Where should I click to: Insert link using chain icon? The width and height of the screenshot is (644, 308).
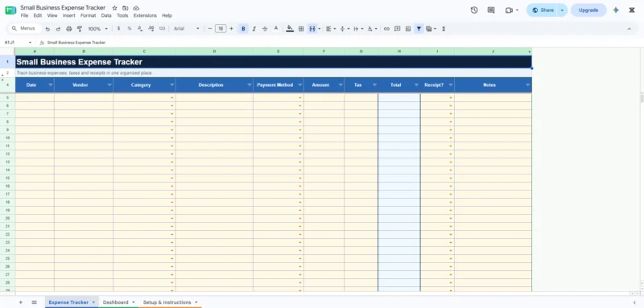click(386, 29)
